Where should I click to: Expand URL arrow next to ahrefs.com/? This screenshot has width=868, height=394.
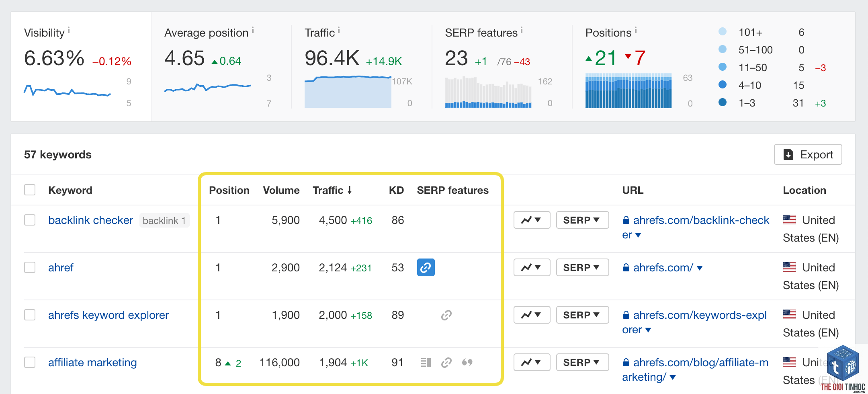tap(700, 268)
